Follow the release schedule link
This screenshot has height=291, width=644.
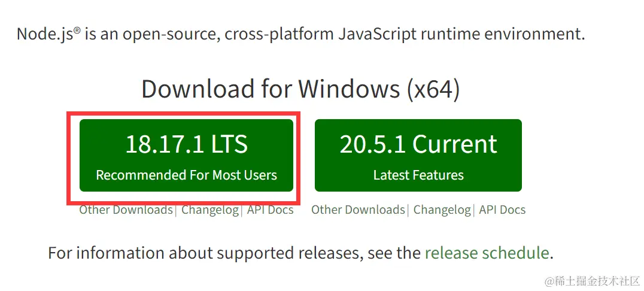coord(487,253)
